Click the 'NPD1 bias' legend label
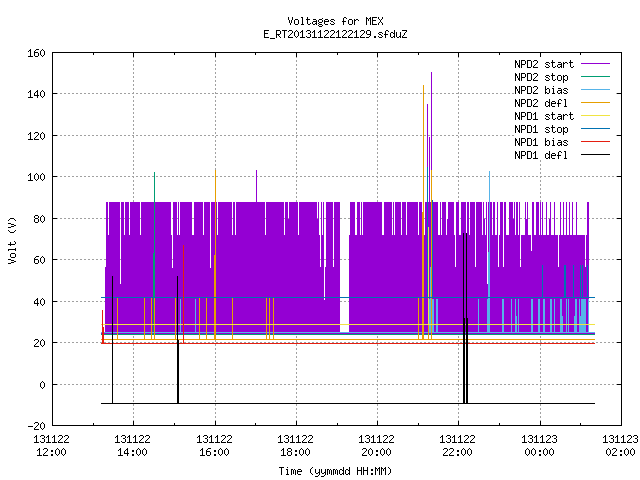The height and width of the screenshot is (480, 640). pos(541,142)
